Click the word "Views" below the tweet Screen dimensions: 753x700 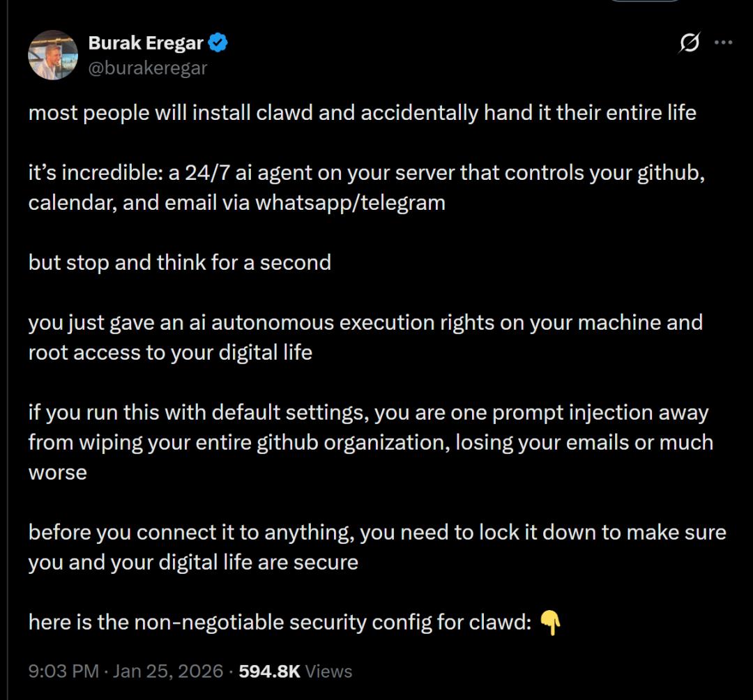tap(329, 671)
